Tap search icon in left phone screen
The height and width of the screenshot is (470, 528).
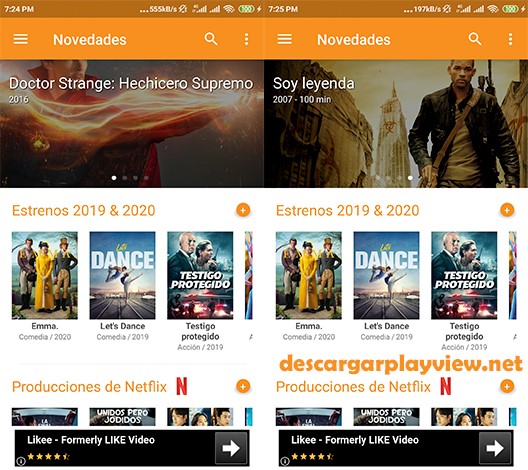point(211,39)
